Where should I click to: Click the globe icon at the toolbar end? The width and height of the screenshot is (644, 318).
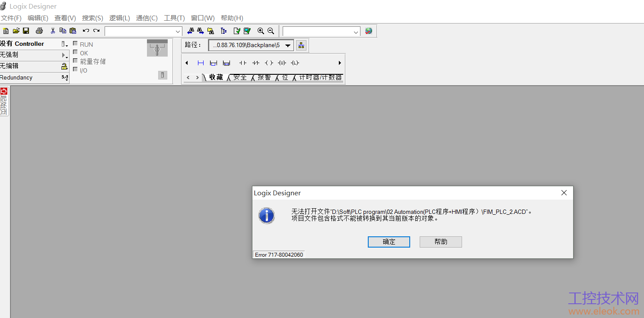369,31
